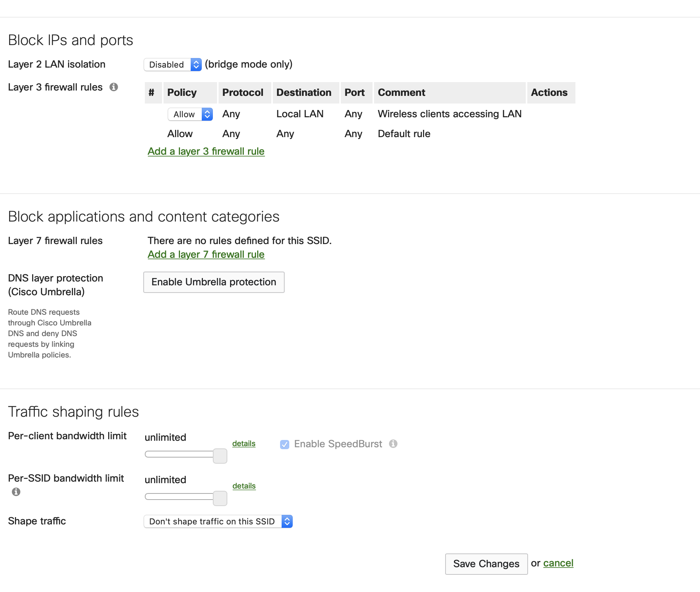
Task: Open details for Per-SSID bandwidth limit
Action: coord(244,486)
